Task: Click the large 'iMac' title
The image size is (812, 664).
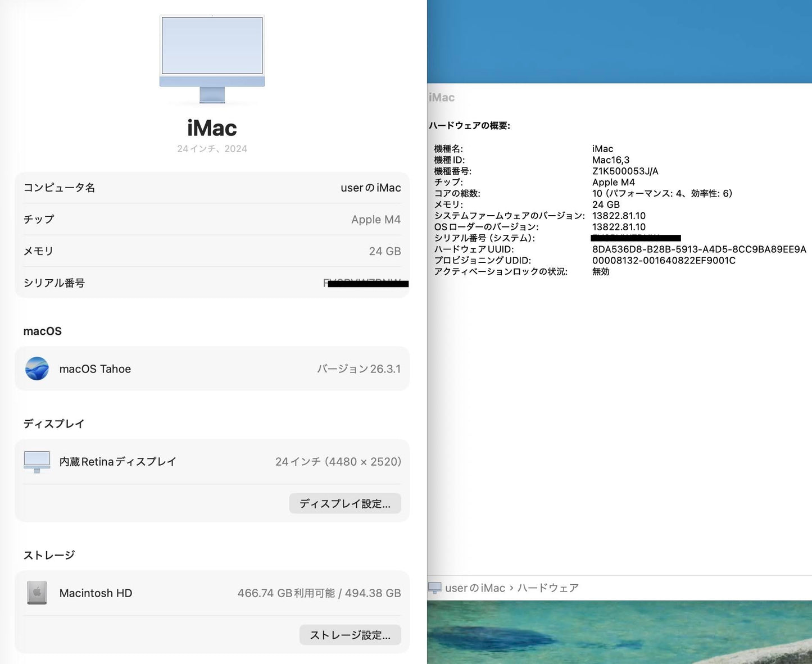Action: [212, 128]
